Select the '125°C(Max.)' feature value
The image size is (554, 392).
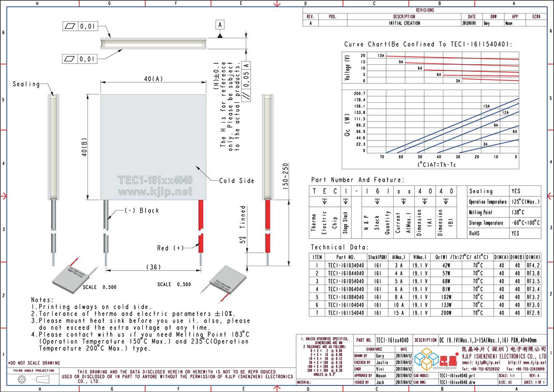click(525, 202)
